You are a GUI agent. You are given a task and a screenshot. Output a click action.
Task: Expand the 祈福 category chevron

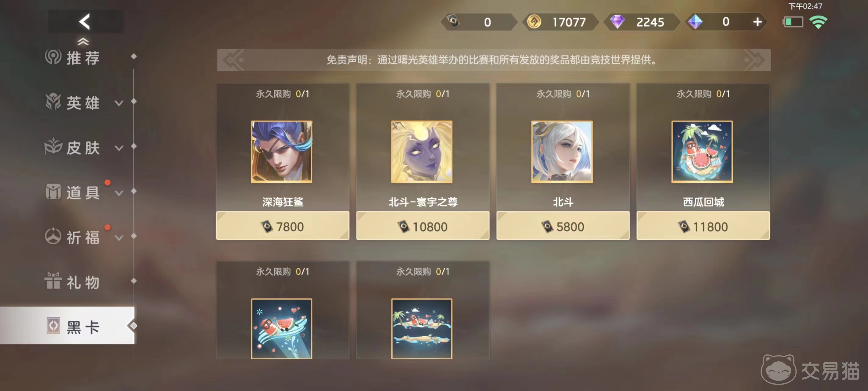(x=119, y=238)
